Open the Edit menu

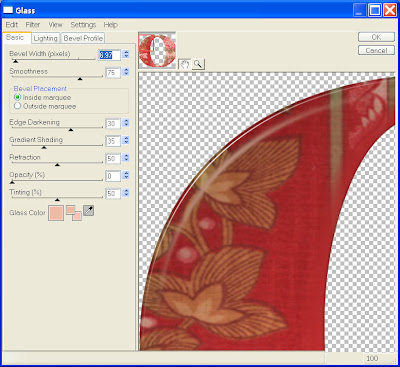coord(12,25)
